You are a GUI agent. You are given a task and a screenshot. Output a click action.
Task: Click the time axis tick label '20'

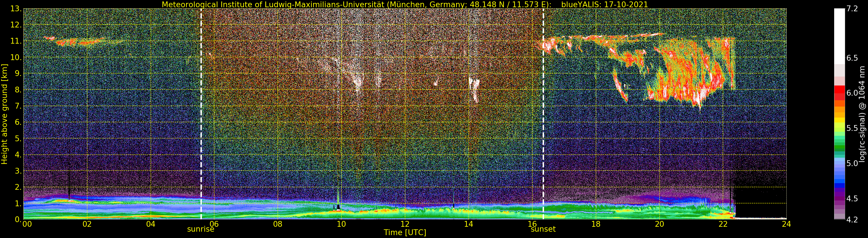pos(659,224)
